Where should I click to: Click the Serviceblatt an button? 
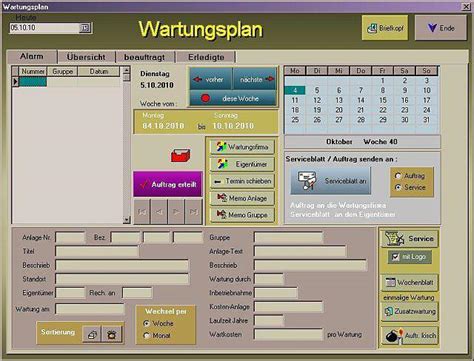[330, 181]
